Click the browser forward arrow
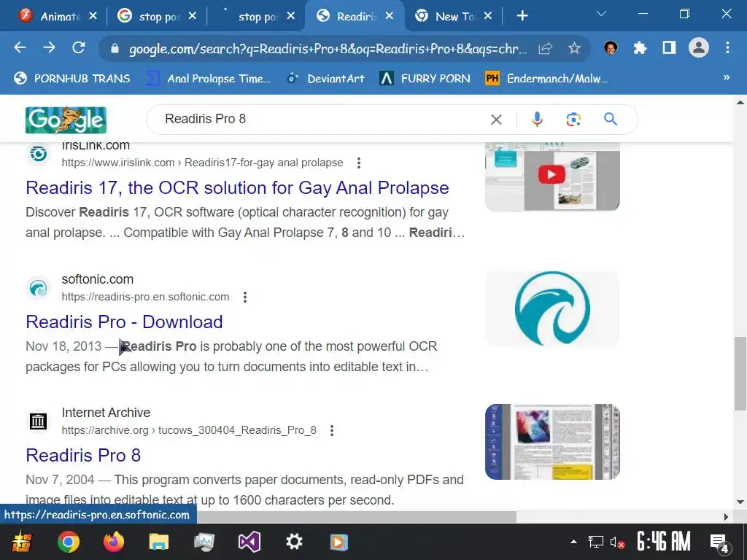This screenshot has width=747, height=560. 49,47
